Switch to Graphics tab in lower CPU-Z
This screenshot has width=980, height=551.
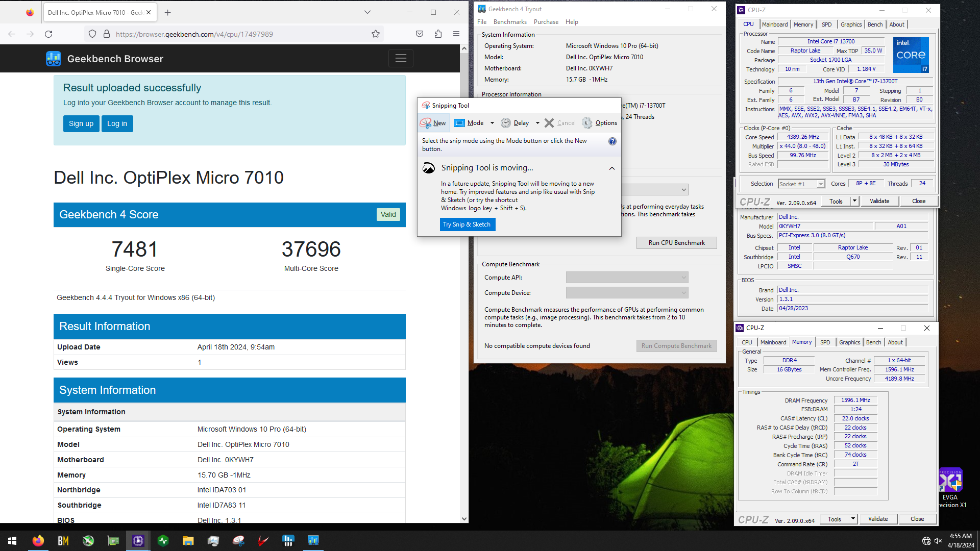pyautogui.click(x=849, y=342)
